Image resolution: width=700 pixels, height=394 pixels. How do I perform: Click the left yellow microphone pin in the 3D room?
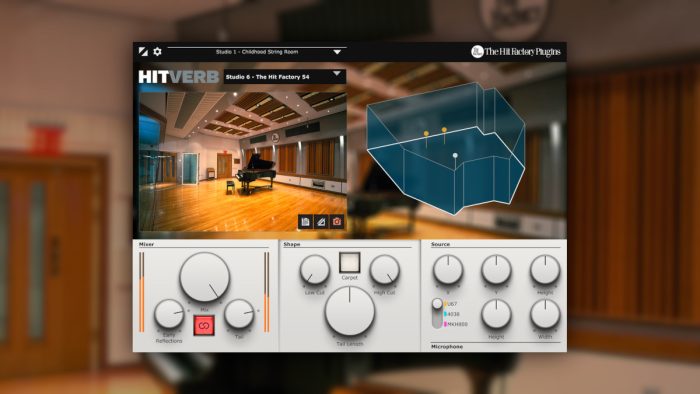pos(426,134)
